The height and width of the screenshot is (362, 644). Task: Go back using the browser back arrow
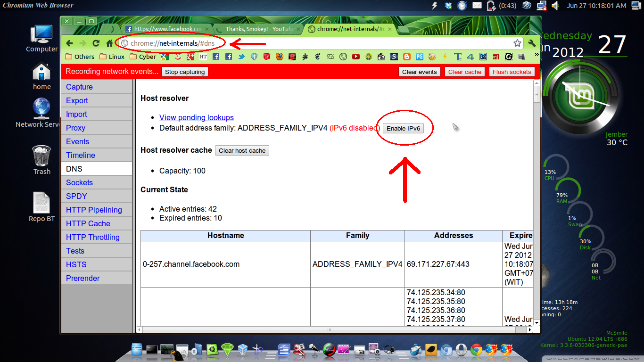(x=70, y=43)
